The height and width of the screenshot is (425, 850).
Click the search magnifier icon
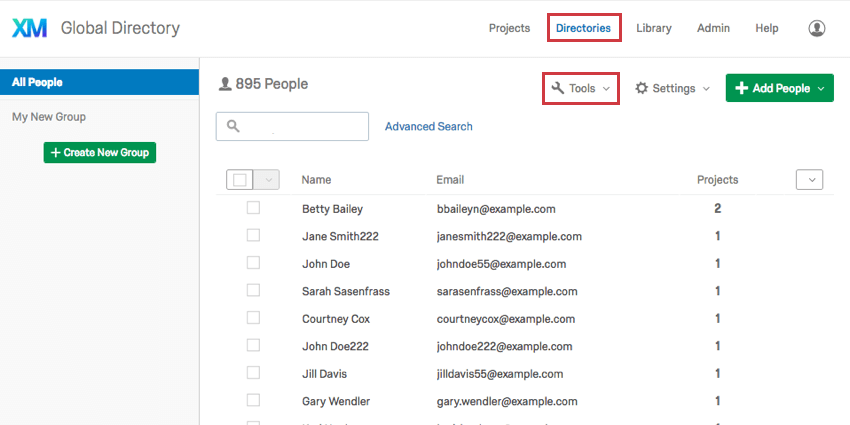click(x=234, y=126)
